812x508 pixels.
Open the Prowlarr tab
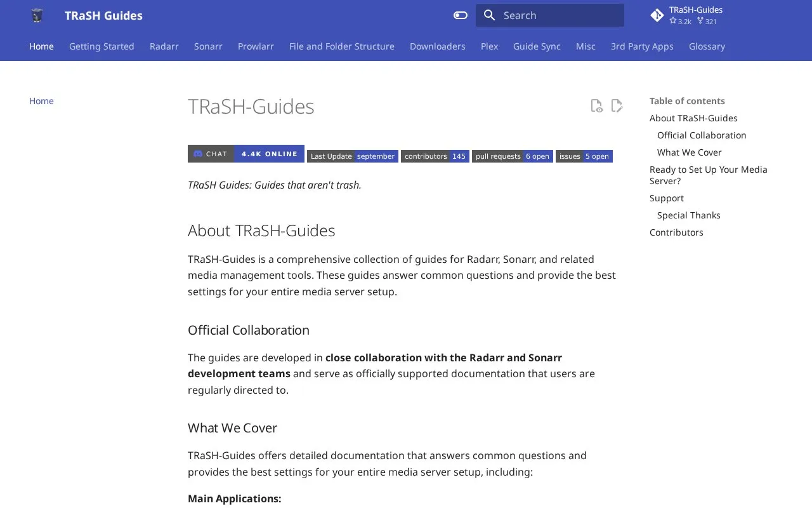(x=256, y=46)
